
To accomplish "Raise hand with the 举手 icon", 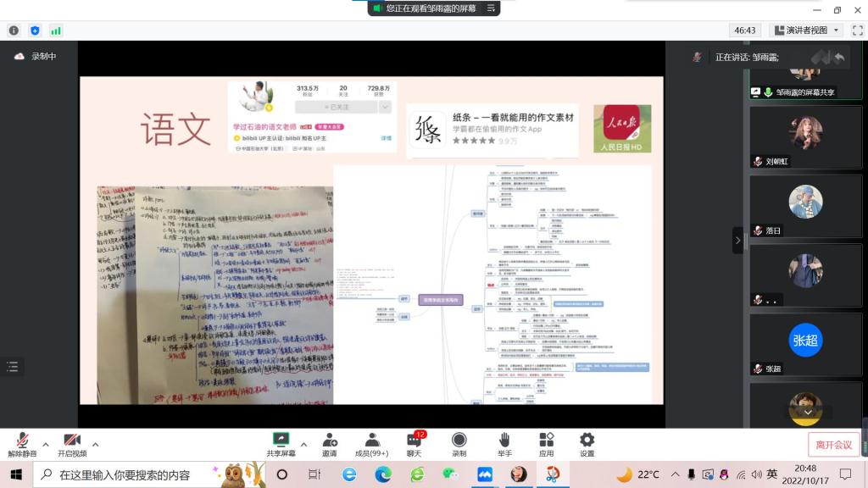I will pyautogui.click(x=504, y=444).
